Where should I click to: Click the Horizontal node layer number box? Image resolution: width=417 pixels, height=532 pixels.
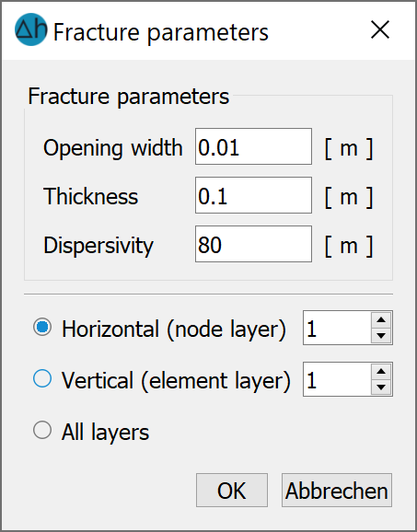tap(337, 328)
